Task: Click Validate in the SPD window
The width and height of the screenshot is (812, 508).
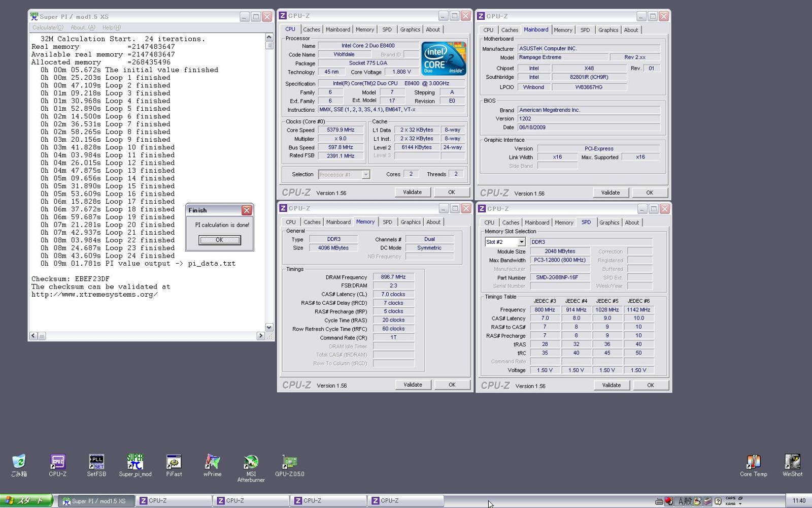Action: (611, 385)
